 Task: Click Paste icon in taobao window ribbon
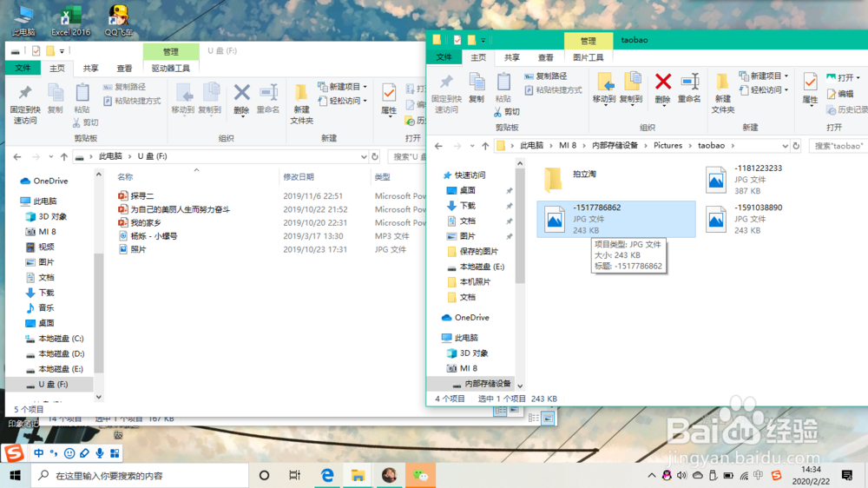pos(503,82)
